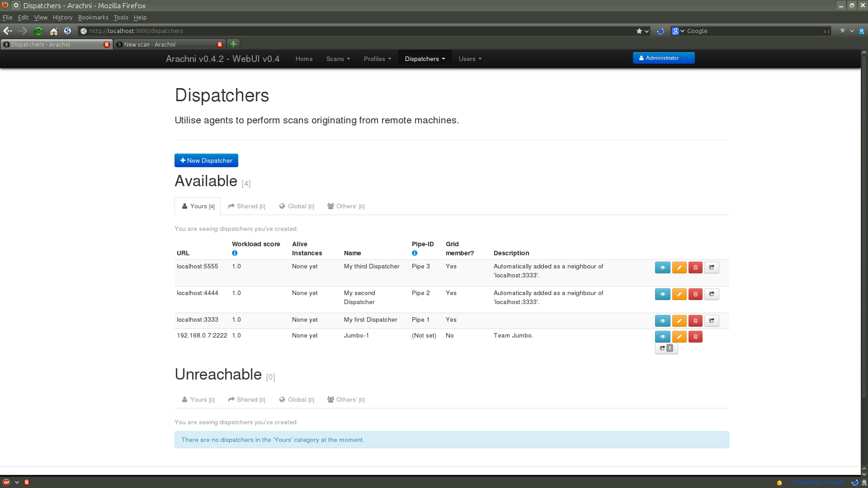Viewport: 868px width, 488px height.
Task: Open the search engine selector dropdown
Action: tap(678, 31)
